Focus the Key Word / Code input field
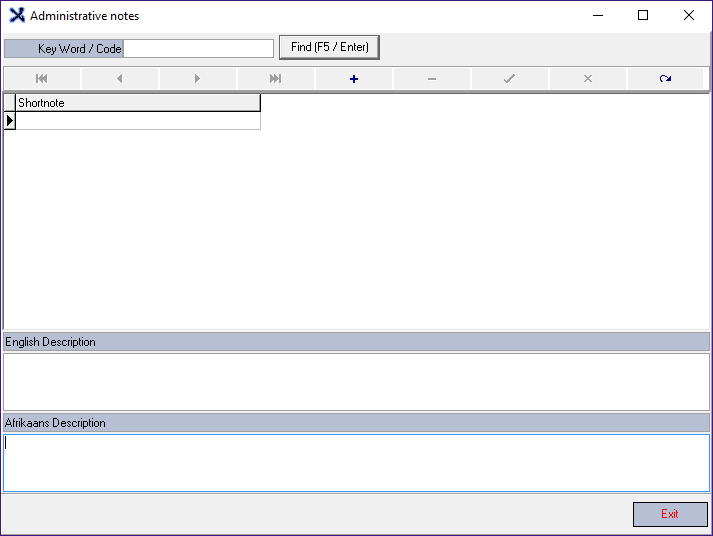Viewport: 713px width, 536px height. [198, 49]
